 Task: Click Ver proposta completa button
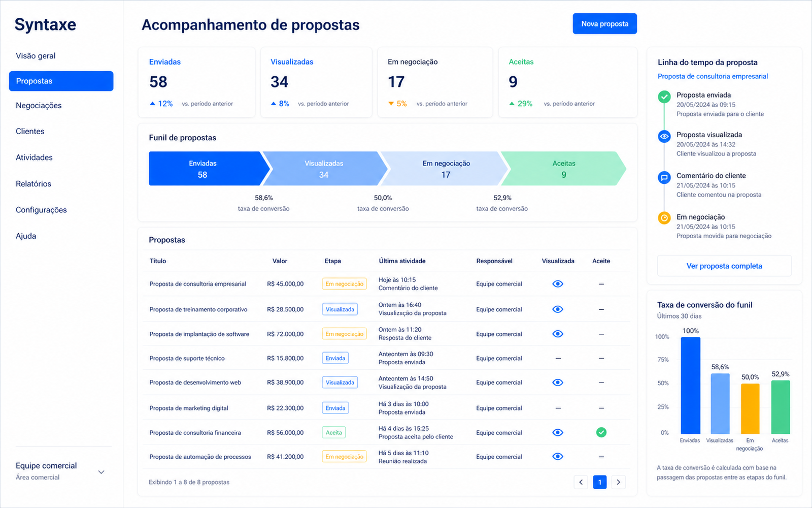pyautogui.click(x=724, y=266)
